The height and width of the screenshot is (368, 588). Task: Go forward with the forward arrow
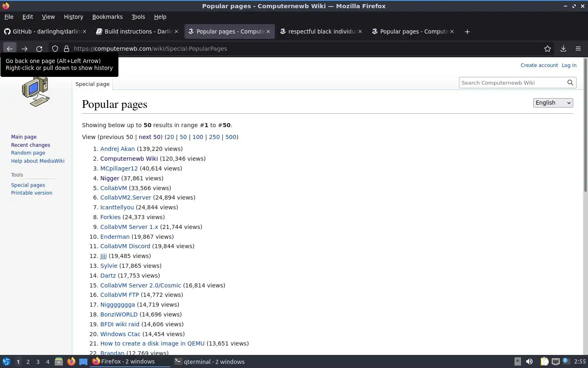pyautogui.click(x=24, y=49)
